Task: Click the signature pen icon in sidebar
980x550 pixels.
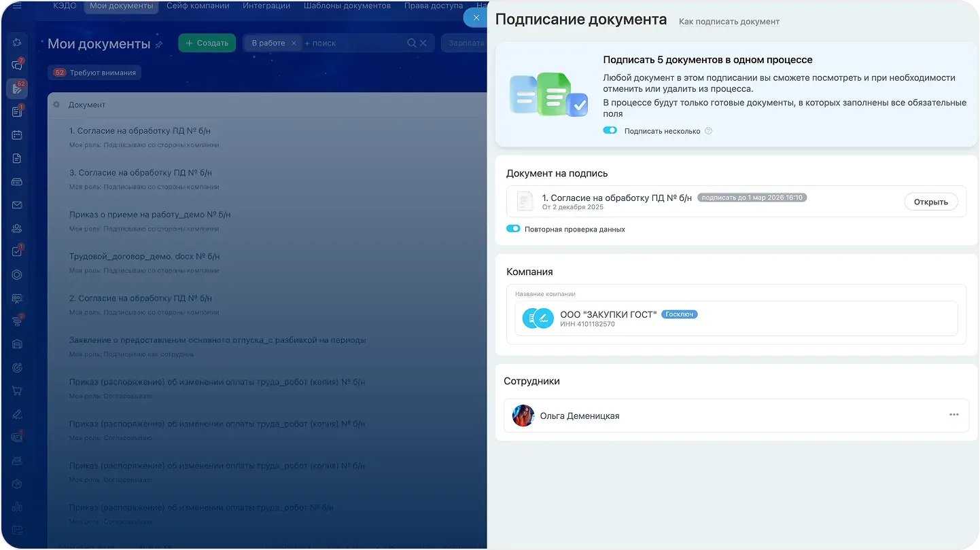Action: tap(17, 414)
